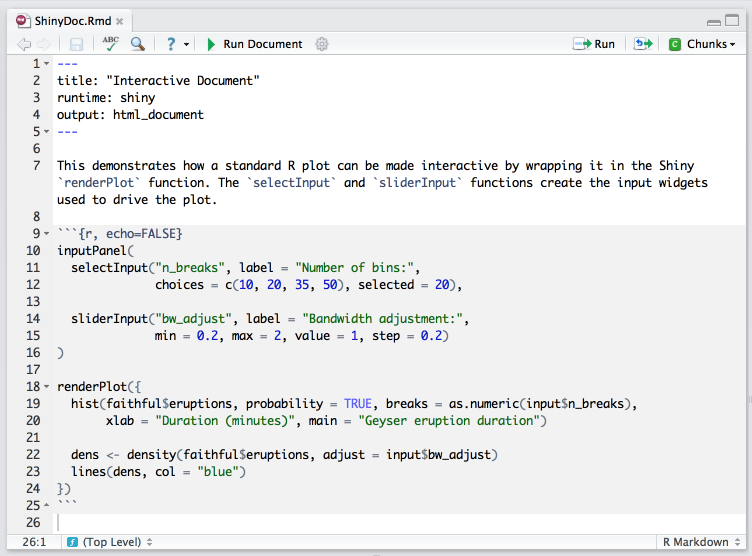752x556 pixels.
Task: Click the 26:1 cursor position indicator
Action: [34, 542]
